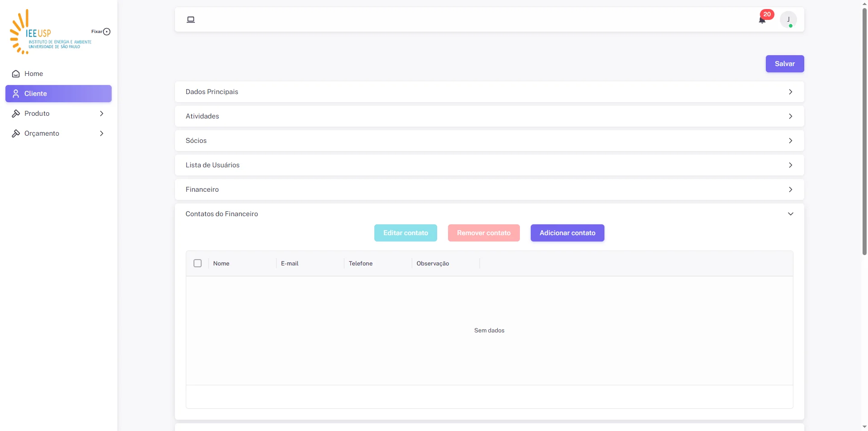Open the notifications bell icon
The image size is (868, 431).
coord(762,20)
